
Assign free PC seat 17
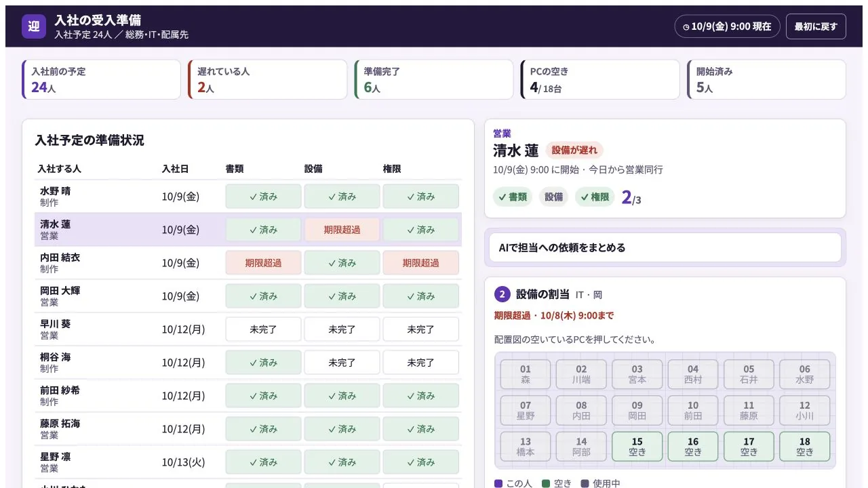[x=749, y=447]
